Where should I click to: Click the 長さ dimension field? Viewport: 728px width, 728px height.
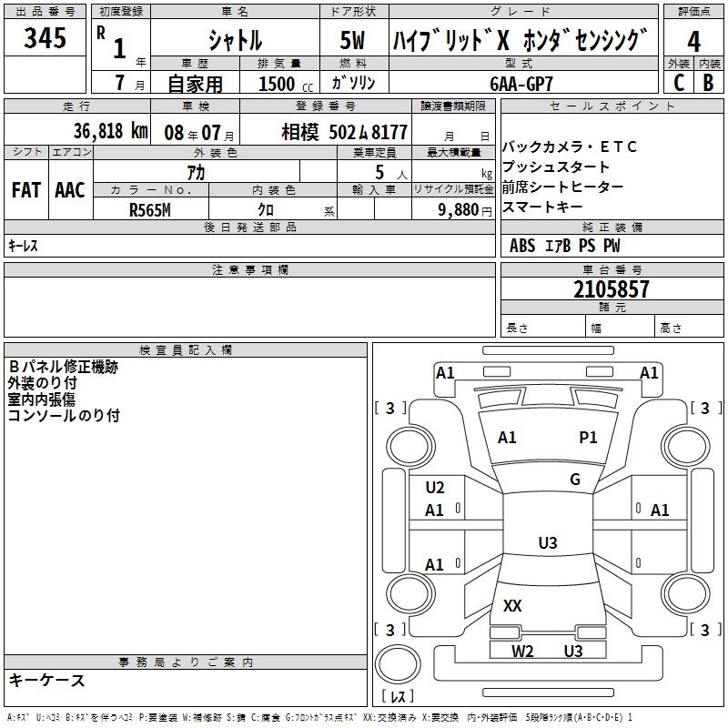(x=542, y=328)
